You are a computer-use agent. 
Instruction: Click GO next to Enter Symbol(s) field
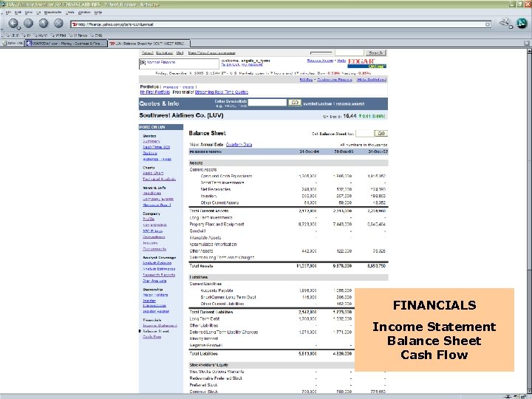[295, 103]
